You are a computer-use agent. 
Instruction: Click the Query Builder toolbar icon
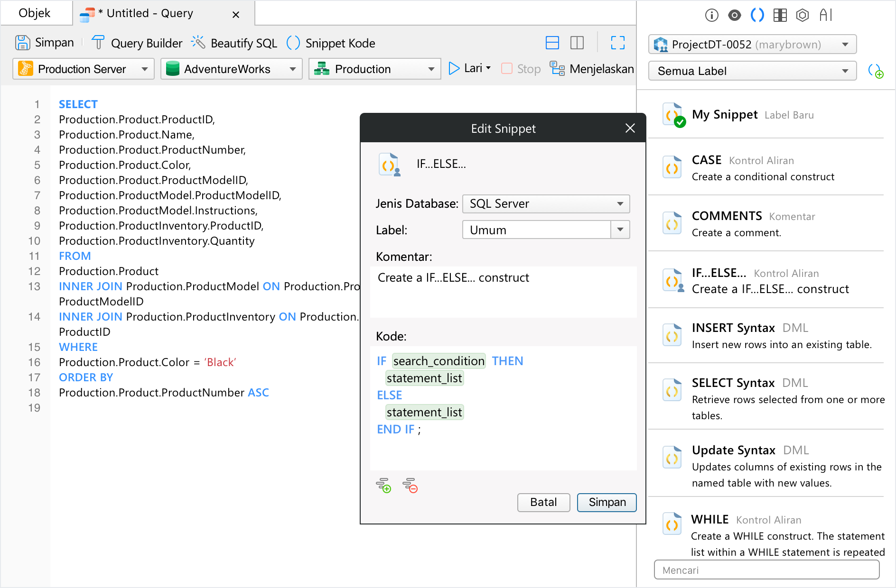click(x=98, y=43)
